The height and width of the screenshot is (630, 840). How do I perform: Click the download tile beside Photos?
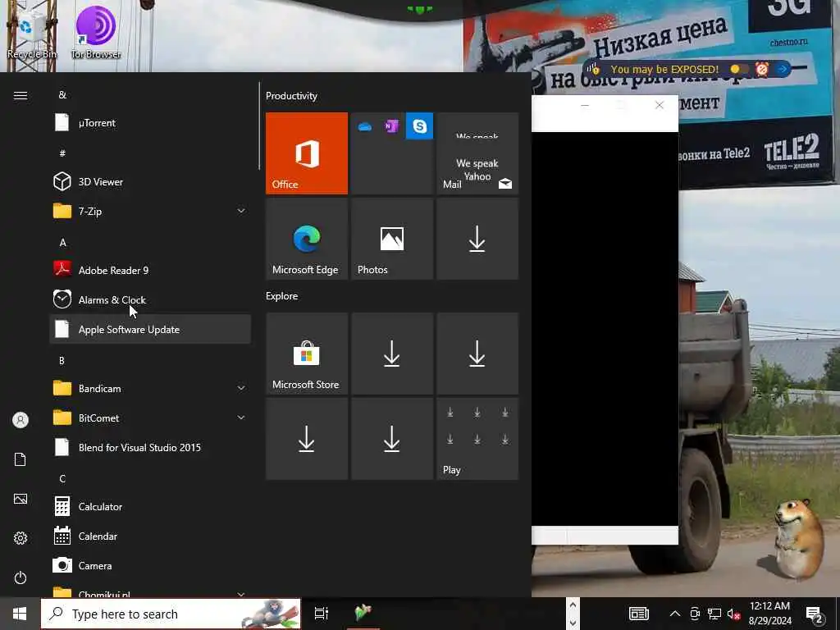477,239
